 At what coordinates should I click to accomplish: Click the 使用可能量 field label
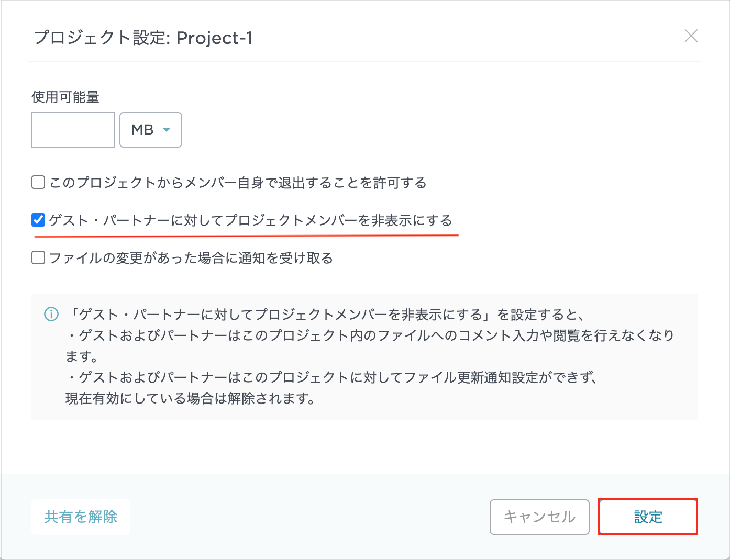65,97
